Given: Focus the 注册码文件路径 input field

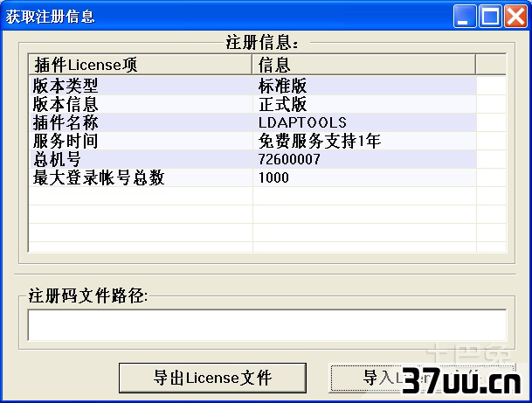Looking at the screenshot, I should (267, 324).
